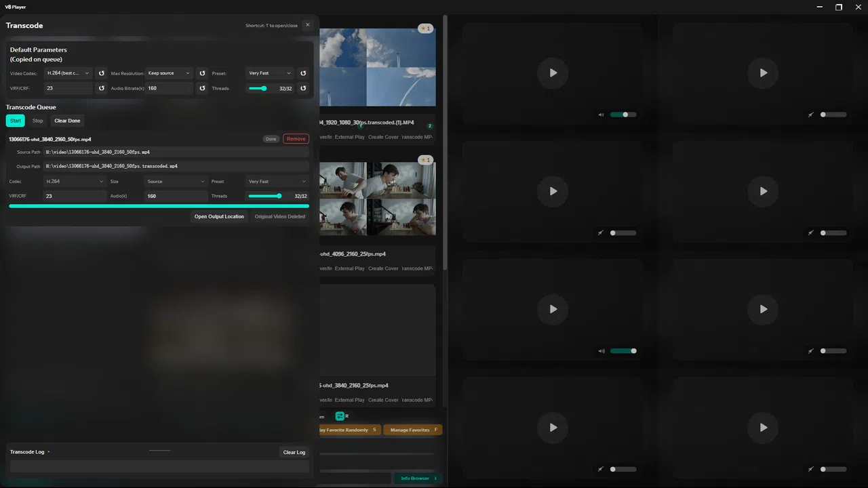Mute the third-row left player speaker
Screen dimensions: 868x488
point(601,351)
